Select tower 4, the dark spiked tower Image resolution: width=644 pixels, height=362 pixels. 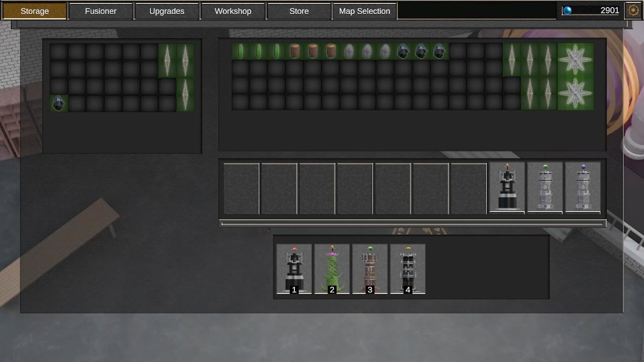coord(408,268)
